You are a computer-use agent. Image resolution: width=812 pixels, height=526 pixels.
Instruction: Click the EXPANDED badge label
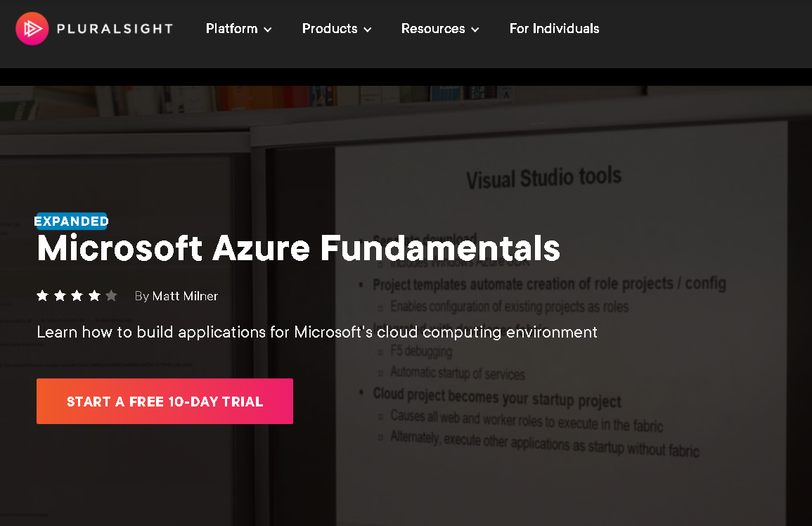pyautogui.click(x=72, y=222)
